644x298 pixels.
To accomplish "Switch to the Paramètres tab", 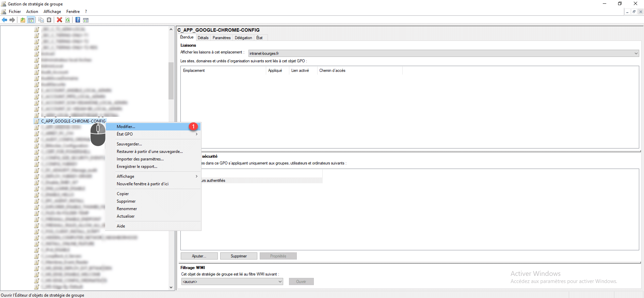I will (222, 38).
